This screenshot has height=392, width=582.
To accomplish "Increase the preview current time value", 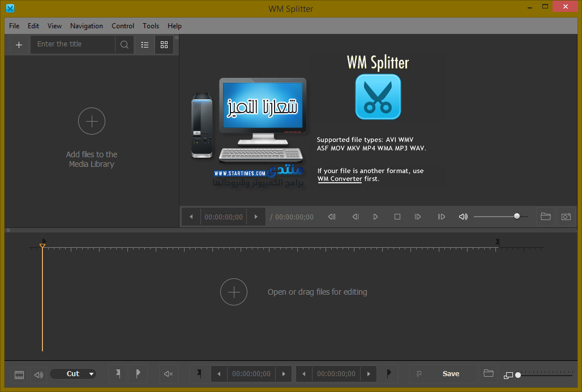I will [x=256, y=217].
